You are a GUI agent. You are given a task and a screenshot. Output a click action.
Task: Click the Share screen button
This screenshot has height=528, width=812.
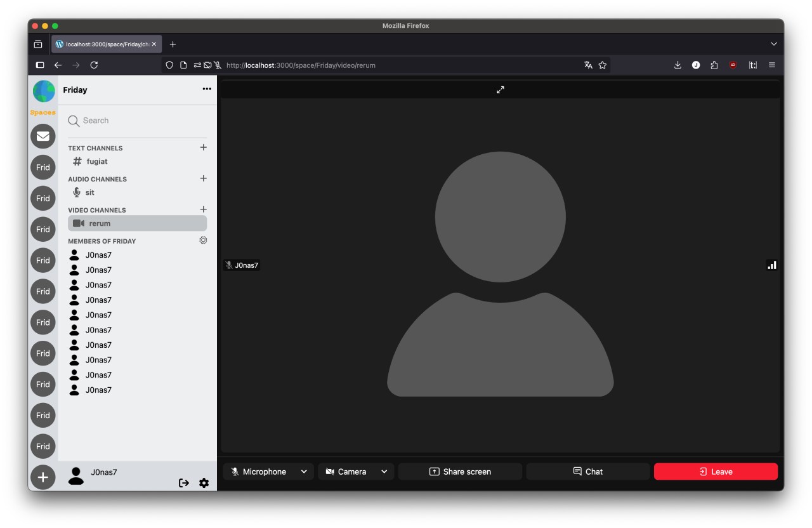tap(460, 472)
